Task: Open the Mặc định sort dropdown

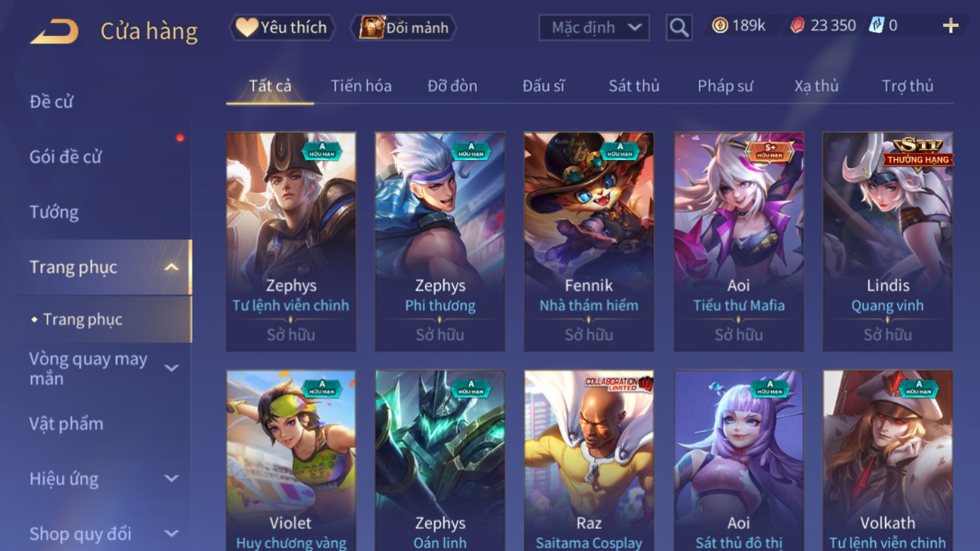Action: (594, 28)
